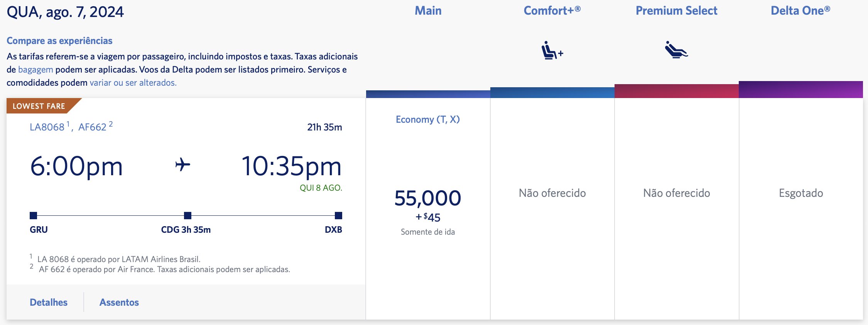This screenshot has width=868, height=325.
Task: Open the Delta One column header
Action: (x=800, y=11)
